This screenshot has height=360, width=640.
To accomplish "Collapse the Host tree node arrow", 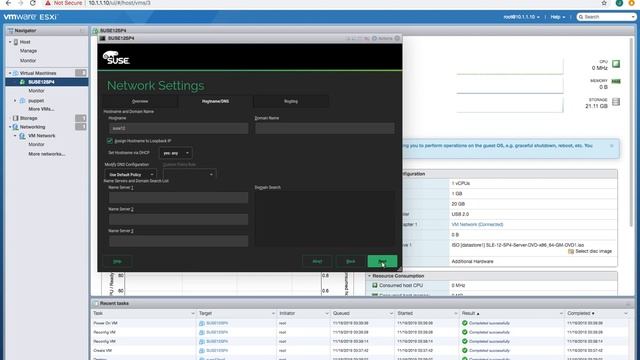I will (x=10, y=42).
